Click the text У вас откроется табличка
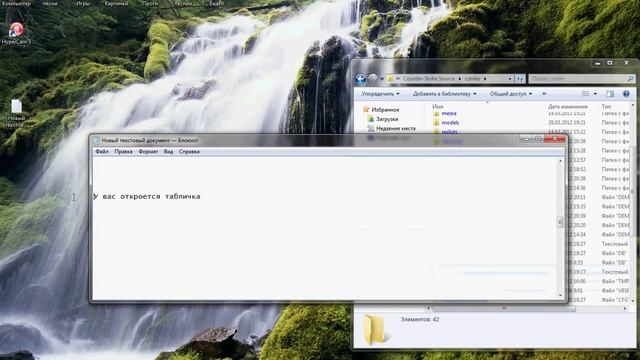This screenshot has height=360, width=640. pyautogui.click(x=147, y=196)
